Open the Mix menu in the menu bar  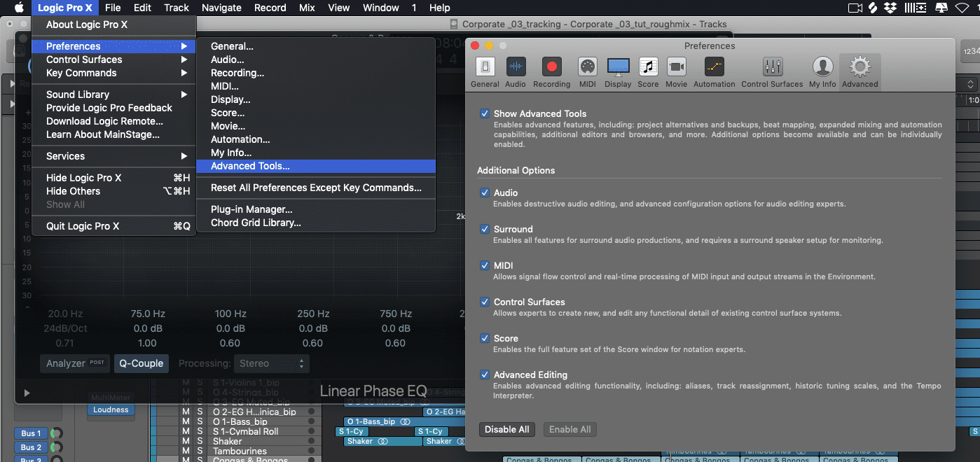click(307, 8)
